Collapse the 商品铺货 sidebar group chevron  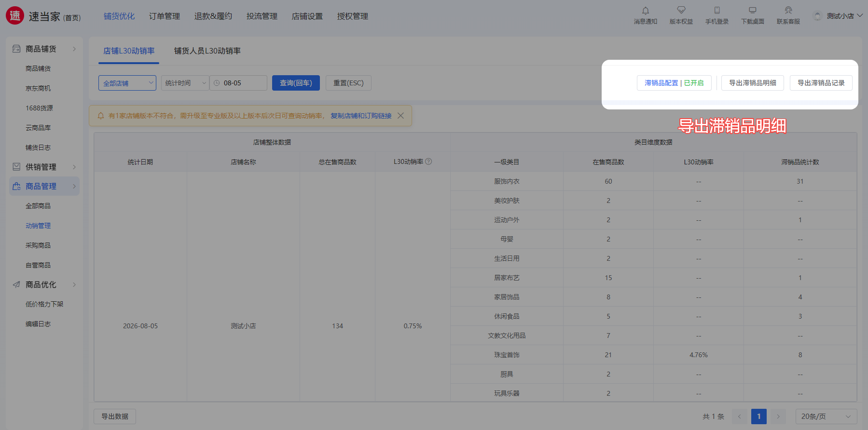[x=74, y=49]
